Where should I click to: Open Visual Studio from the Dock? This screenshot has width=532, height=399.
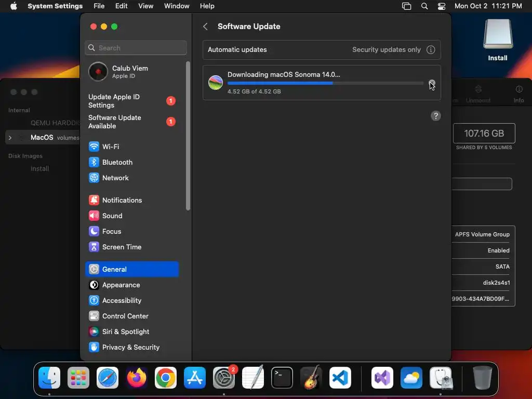(382, 378)
